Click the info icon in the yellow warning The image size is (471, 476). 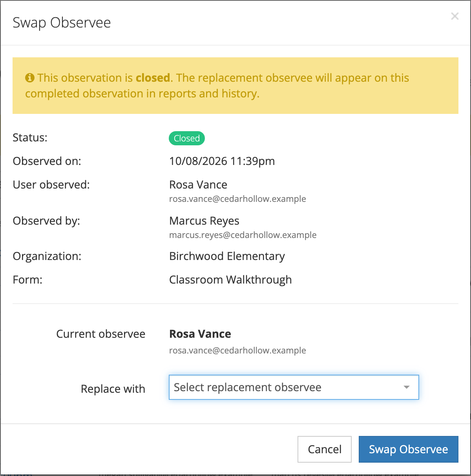click(30, 78)
